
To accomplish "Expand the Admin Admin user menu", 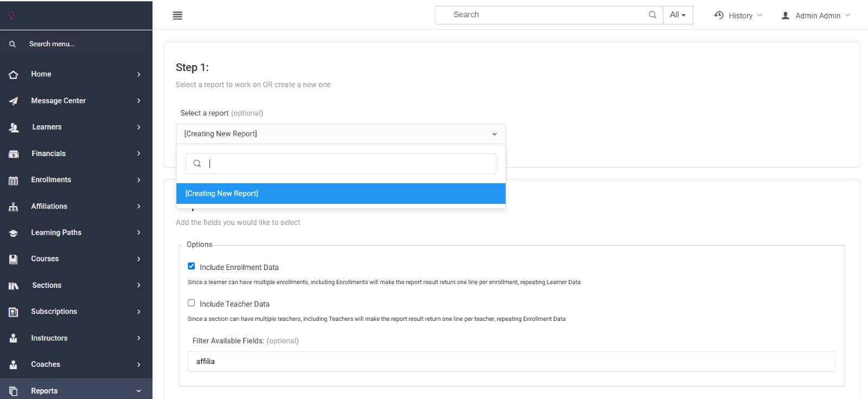I will pos(816,16).
